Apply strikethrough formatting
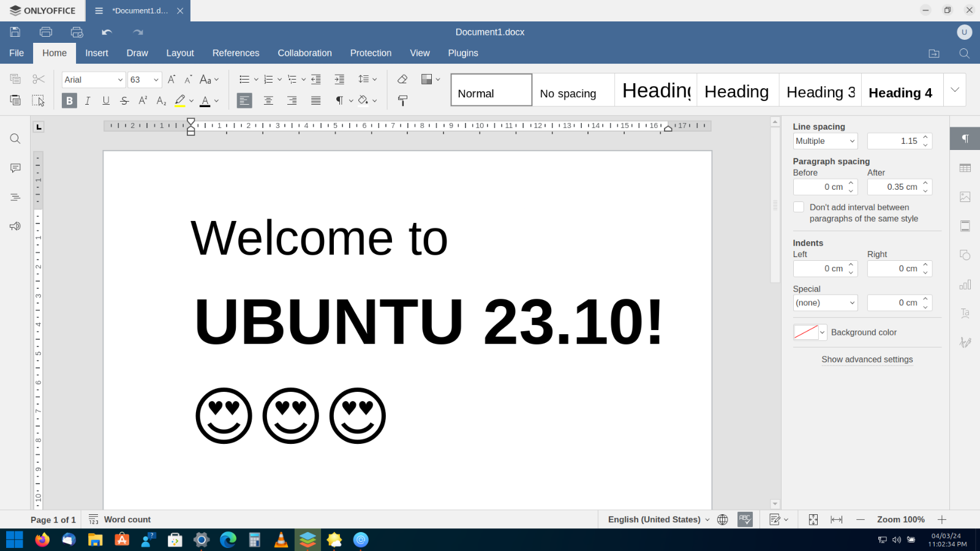The height and width of the screenshot is (551, 980). (x=124, y=100)
